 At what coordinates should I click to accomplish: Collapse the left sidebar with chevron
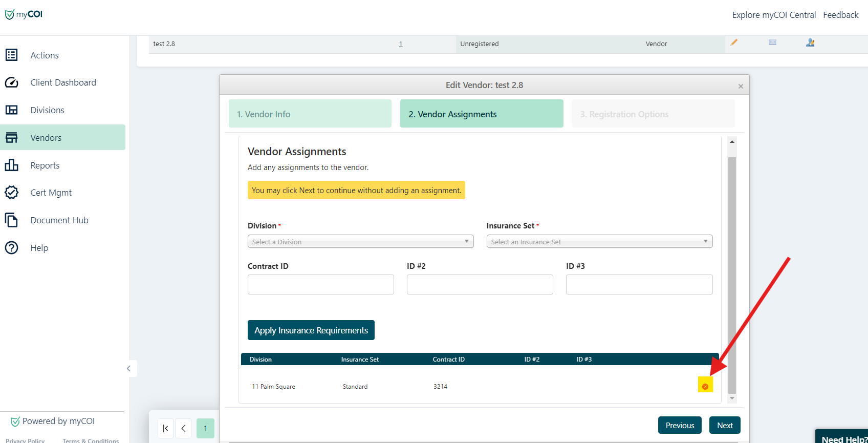click(129, 368)
